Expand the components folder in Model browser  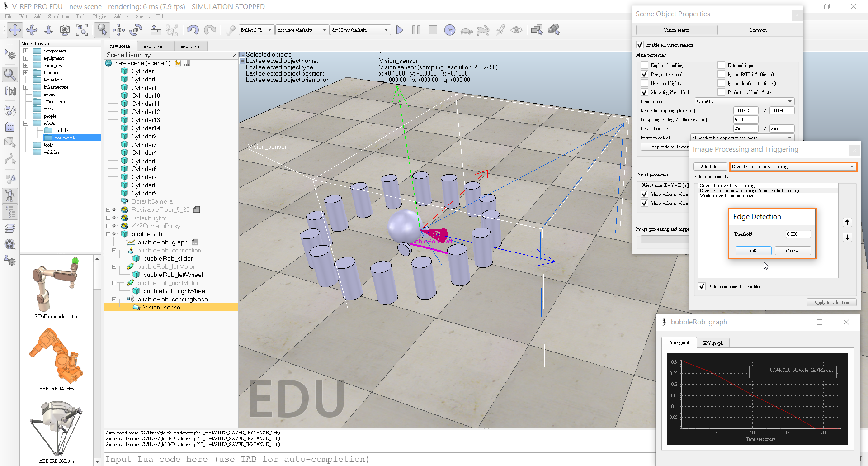point(26,51)
